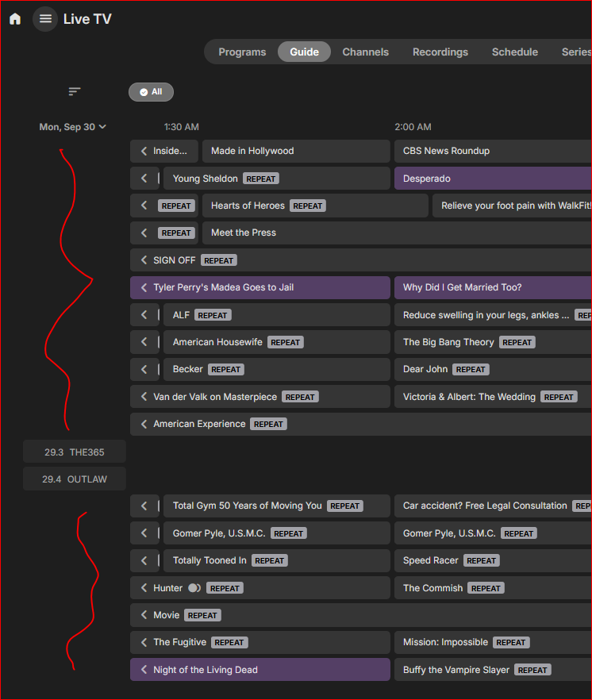Open The Commish program
592x700 pixels.
point(493,588)
